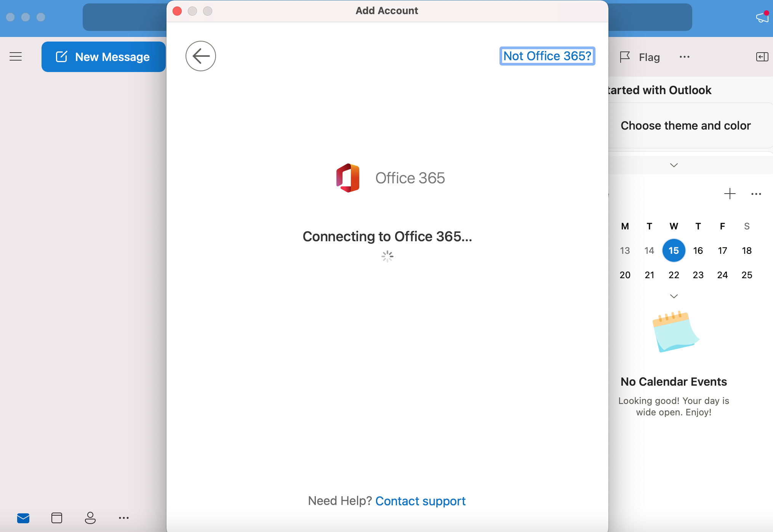Open more options in bottom navigation
The height and width of the screenshot is (532, 773).
[124, 518]
